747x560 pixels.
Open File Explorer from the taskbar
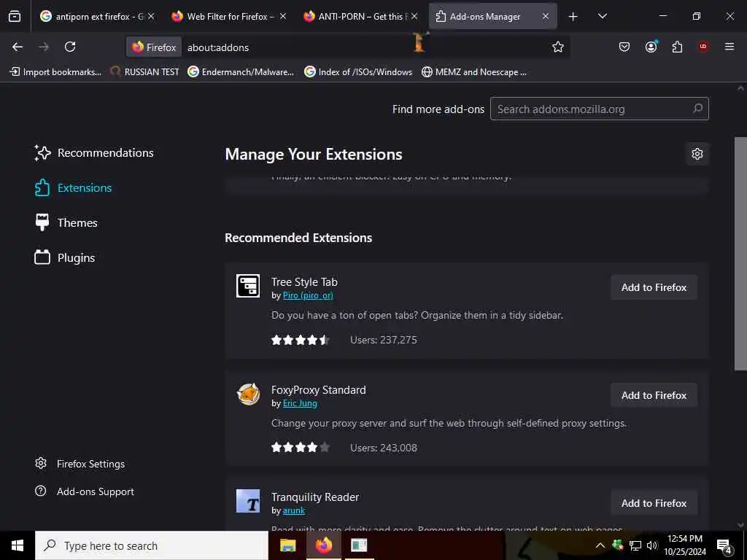(287, 545)
